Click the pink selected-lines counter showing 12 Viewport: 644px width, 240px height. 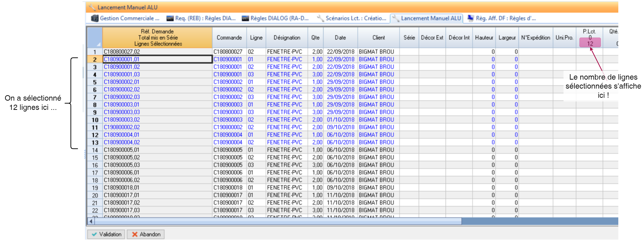point(590,43)
